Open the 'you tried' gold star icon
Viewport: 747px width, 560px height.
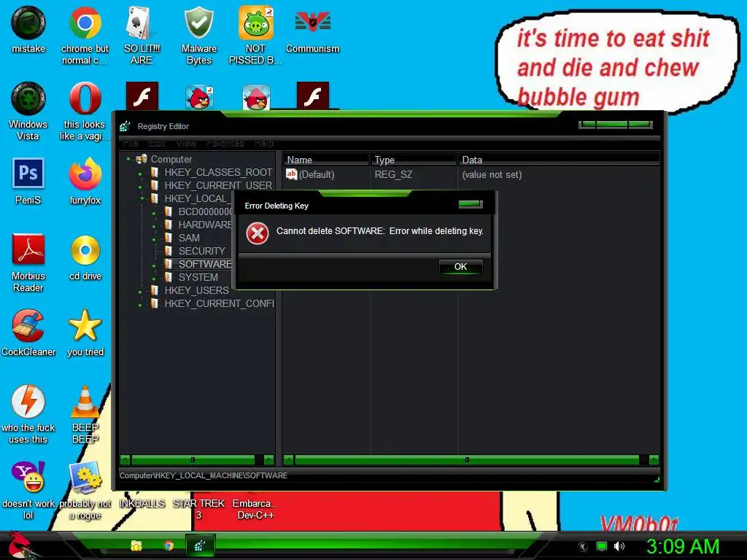click(85, 326)
